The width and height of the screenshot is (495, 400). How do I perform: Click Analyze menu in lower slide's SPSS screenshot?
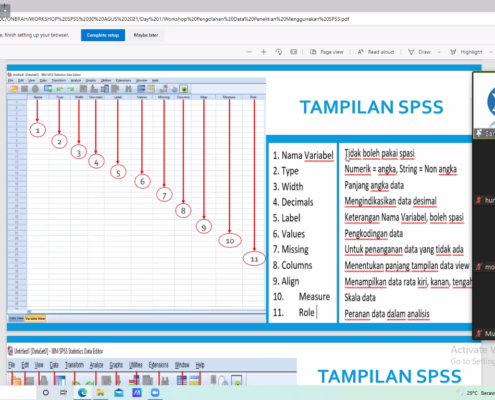coord(96,365)
